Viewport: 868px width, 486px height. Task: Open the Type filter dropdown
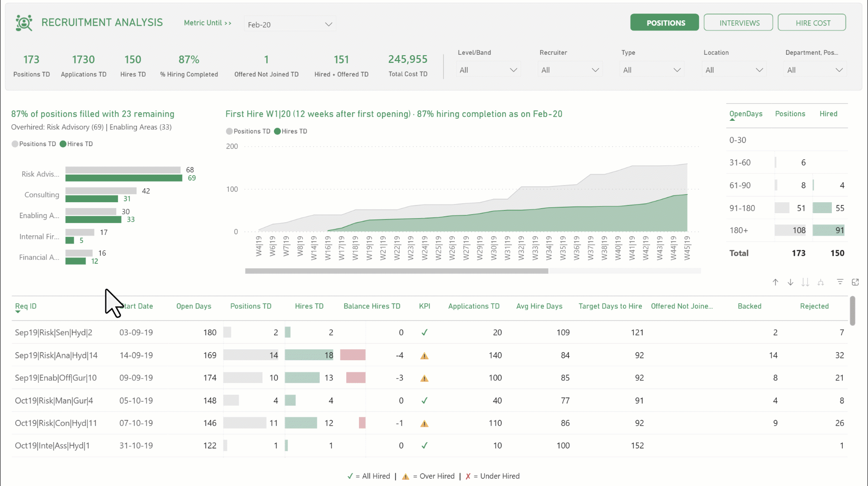pos(651,70)
